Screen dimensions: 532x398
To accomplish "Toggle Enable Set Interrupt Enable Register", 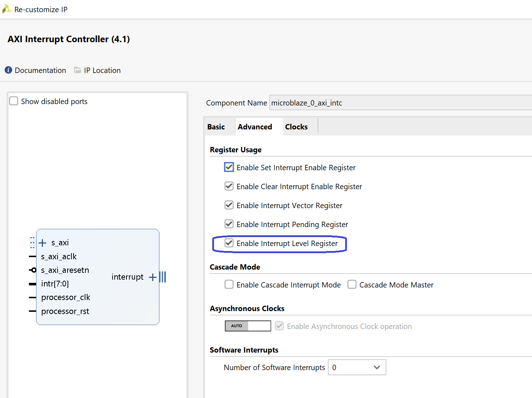I will 229,167.
